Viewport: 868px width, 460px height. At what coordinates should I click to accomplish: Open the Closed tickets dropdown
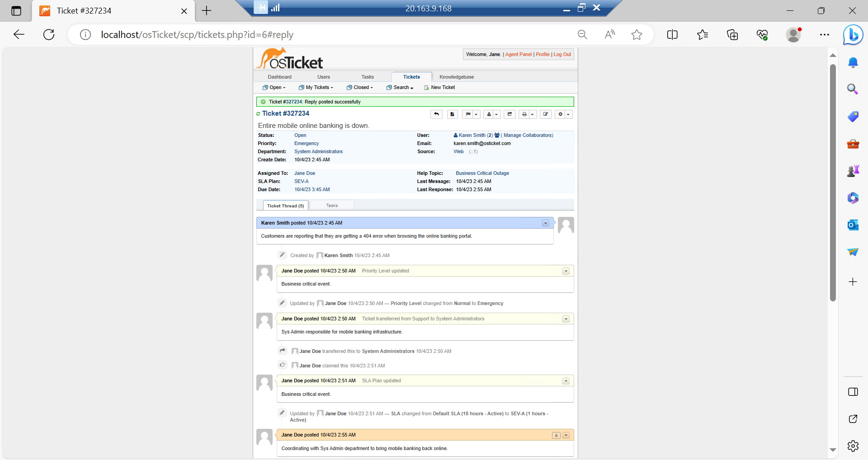[359, 87]
